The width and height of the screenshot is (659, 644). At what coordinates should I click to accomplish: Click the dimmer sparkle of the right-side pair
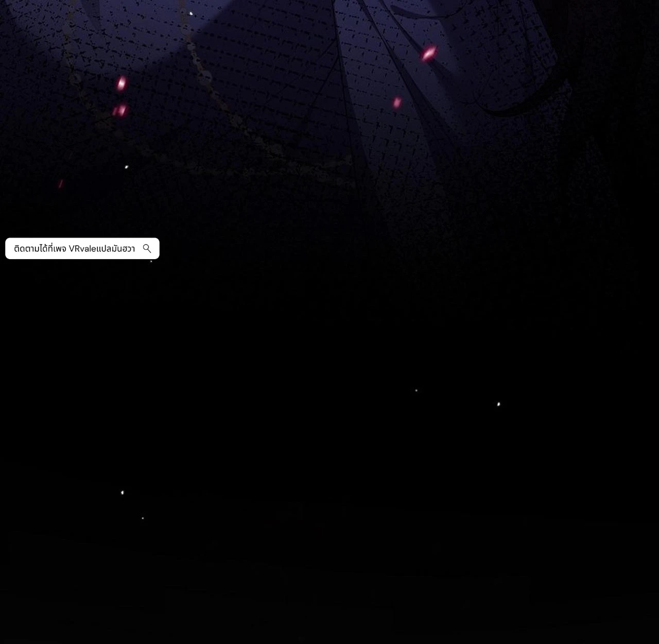tap(417, 391)
